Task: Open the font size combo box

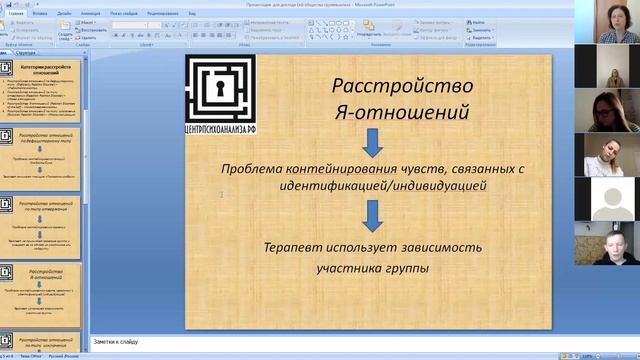Action: coord(154,25)
